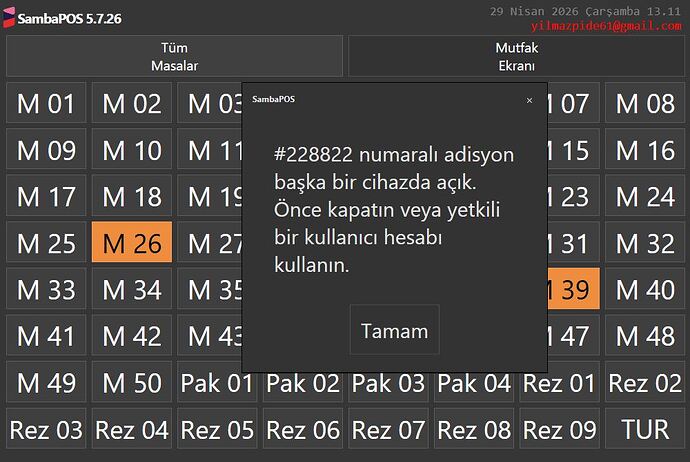Image resolution: width=690 pixels, height=462 pixels.
Task: Open takeaway slot Pak 03
Action: coord(388,386)
